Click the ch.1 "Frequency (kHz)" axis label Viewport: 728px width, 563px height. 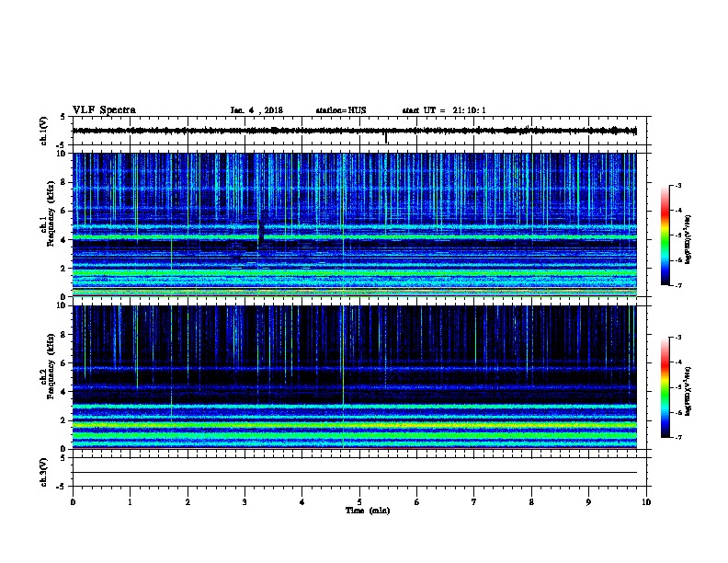click(x=51, y=214)
